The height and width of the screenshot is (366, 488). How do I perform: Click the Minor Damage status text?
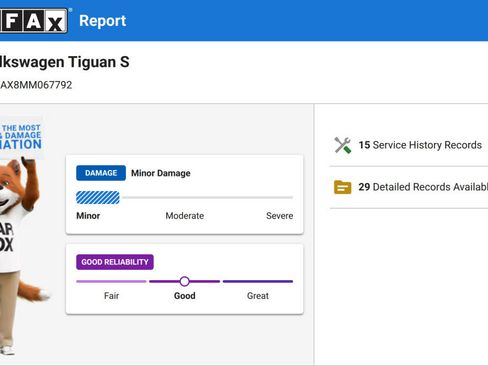[161, 173]
